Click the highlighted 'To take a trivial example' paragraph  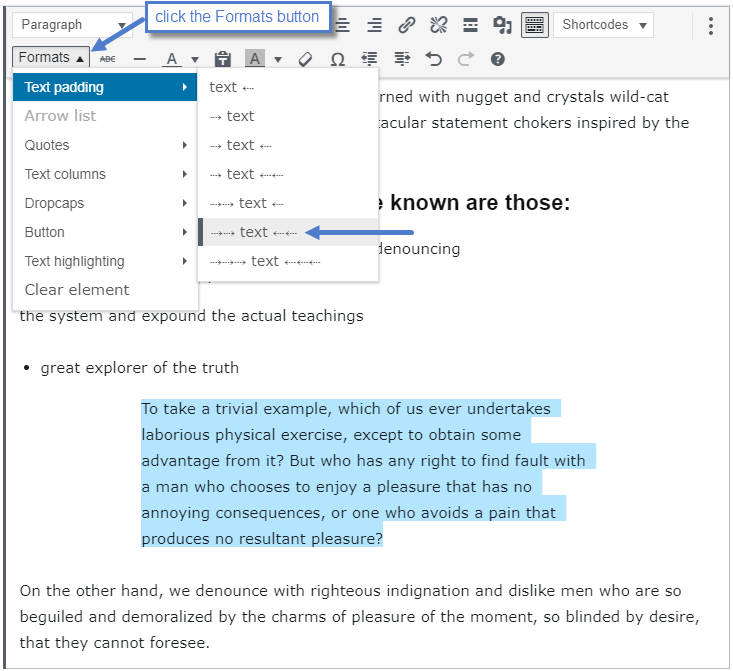click(x=368, y=473)
